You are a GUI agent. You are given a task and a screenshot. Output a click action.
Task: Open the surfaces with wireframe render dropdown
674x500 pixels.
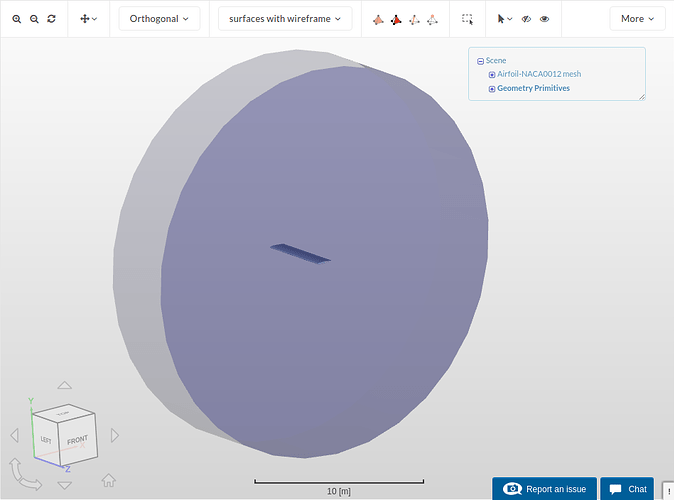point(285,19)
